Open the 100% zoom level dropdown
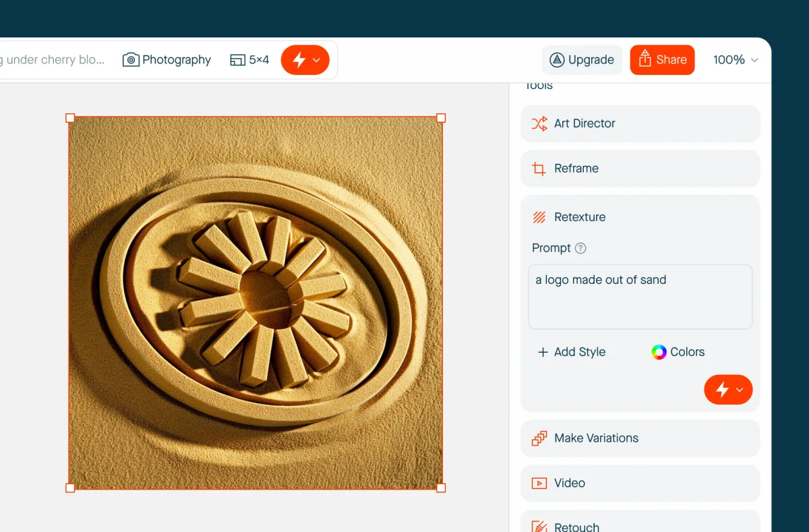 (x=736, y=60)
